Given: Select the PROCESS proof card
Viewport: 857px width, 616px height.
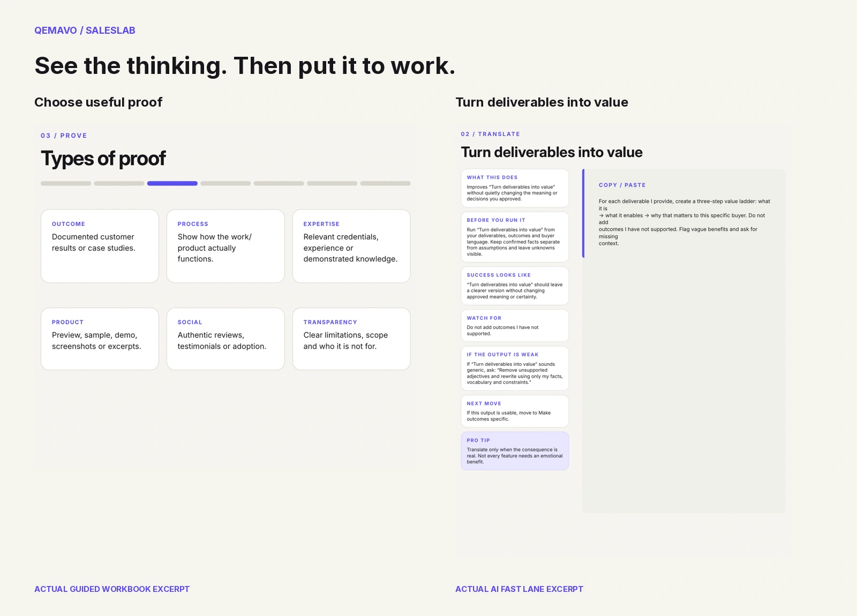Looking at the screenshot, I should click(x=225, y=246).
